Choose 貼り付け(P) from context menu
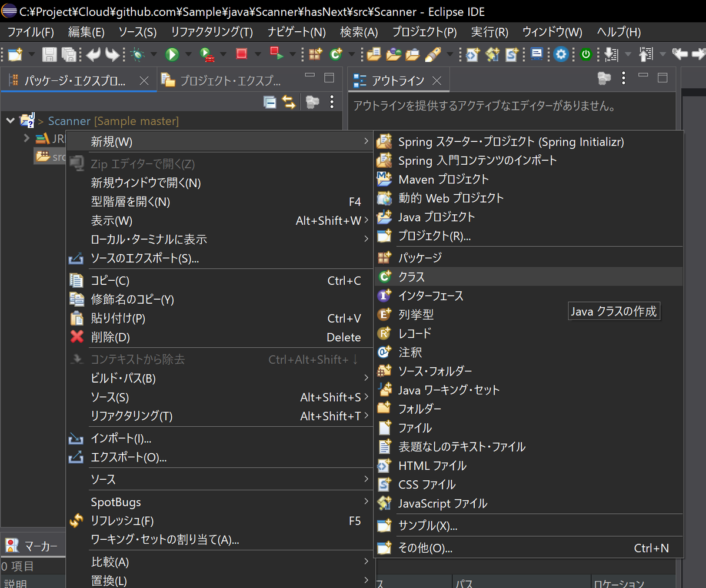Screen dimensions: 706x588 tap(220, 318)
